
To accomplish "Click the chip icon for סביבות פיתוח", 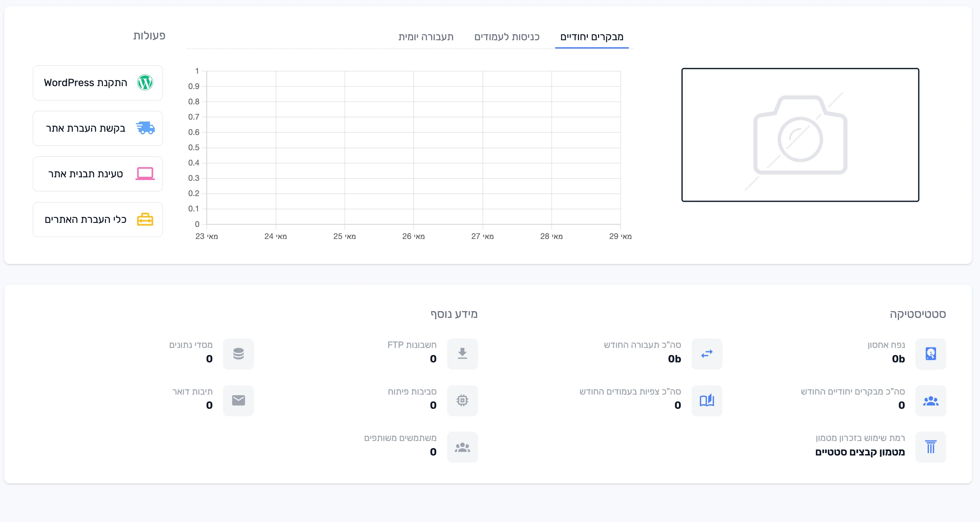I will tap(462, 400).
